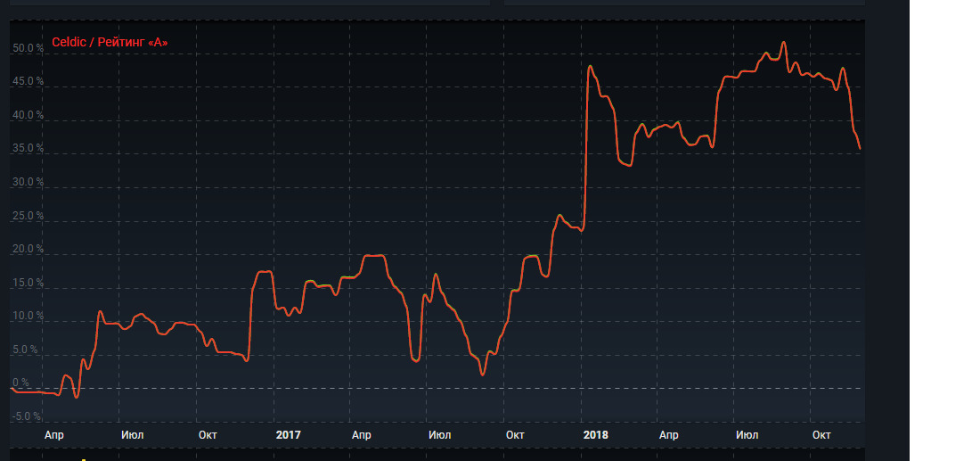Select the 2017 year label on time axis
The image size is (980, 461).
tap(288, 435)
